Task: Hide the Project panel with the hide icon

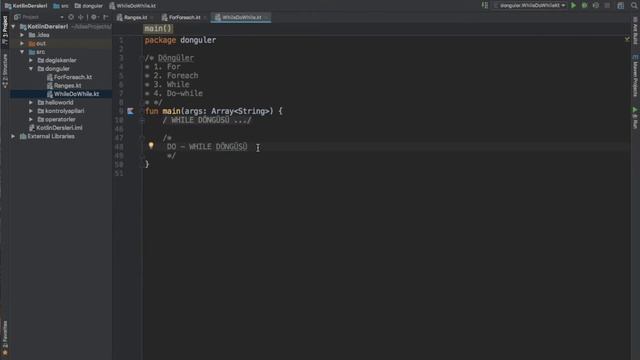Action: tap(106, 17)
